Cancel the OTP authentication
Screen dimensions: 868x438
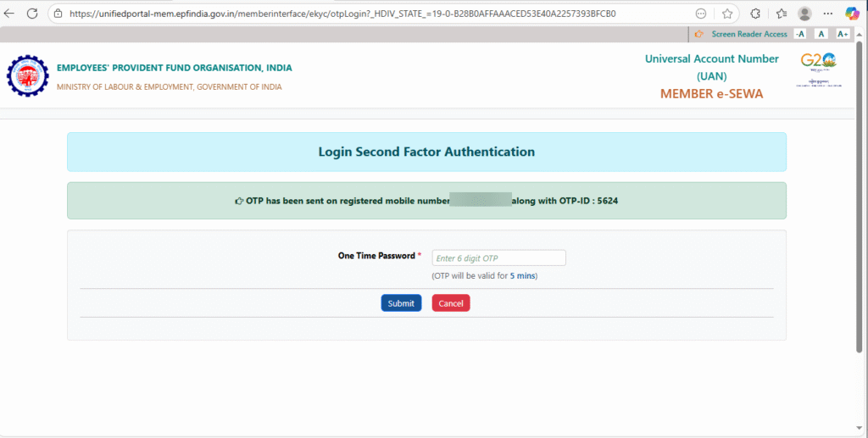[x=451, y=303]
